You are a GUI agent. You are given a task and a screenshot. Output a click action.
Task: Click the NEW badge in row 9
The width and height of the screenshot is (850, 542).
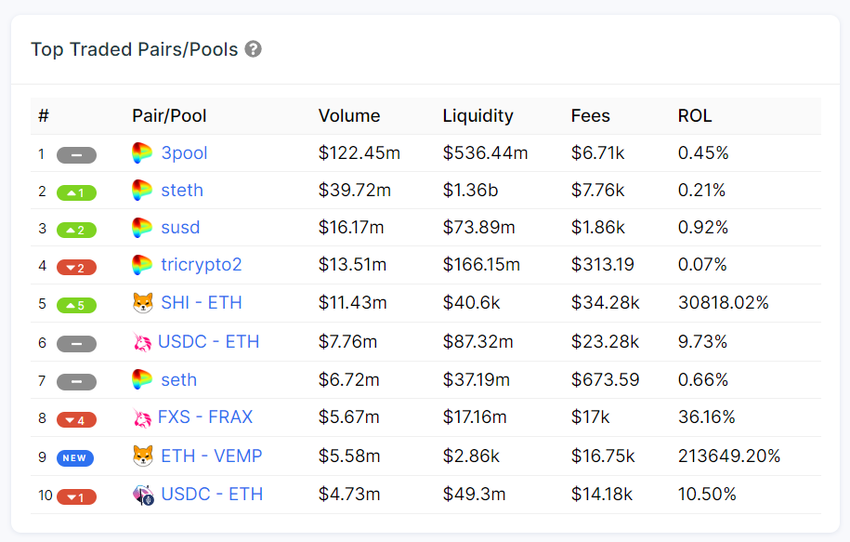(x=76, y=458)
